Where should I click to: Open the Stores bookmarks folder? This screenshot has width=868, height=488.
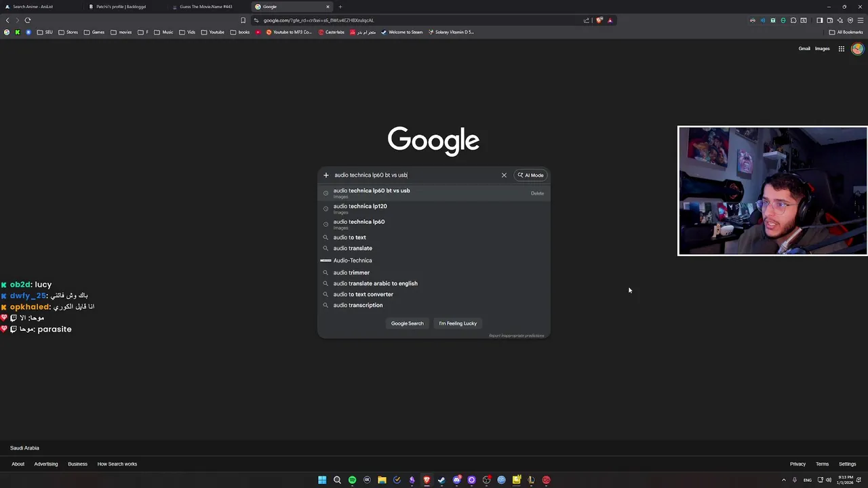pos(68,32)
